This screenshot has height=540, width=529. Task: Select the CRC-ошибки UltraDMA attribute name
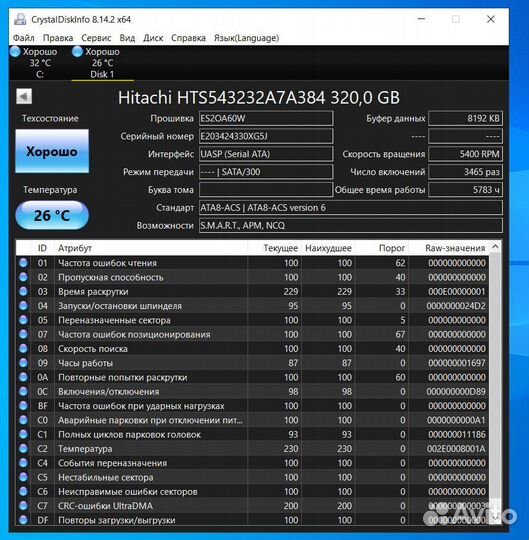point(105,506)
